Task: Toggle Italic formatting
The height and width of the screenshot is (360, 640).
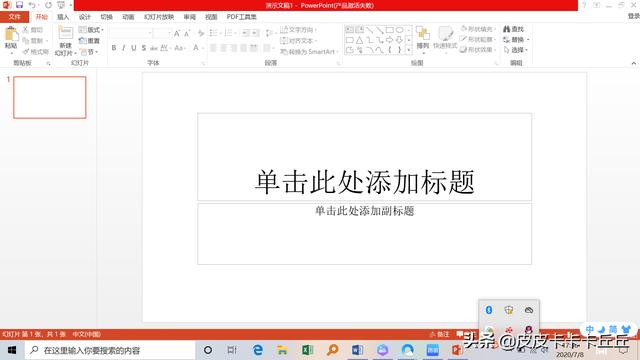Action: (124, 48)
